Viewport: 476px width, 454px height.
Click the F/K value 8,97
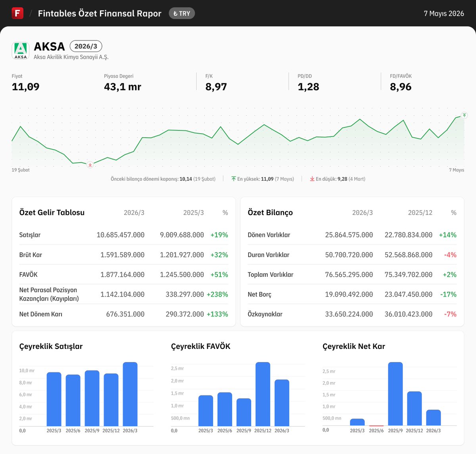(x=216, y=87)
